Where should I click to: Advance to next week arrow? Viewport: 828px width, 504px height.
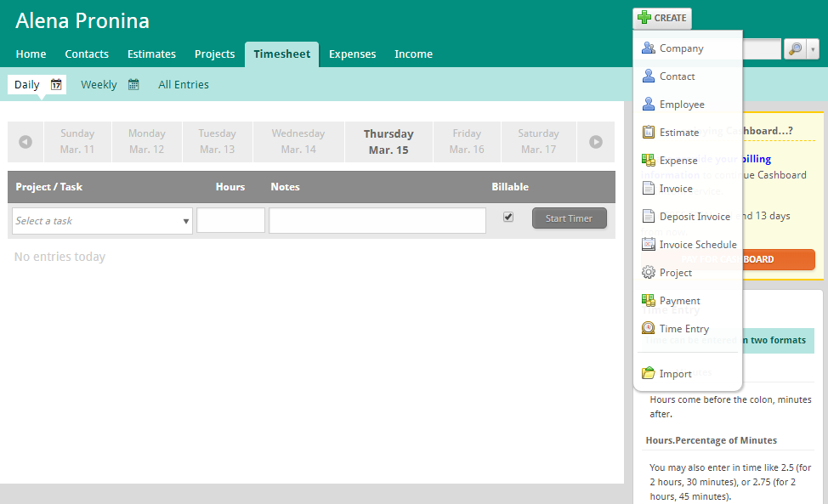coord(597,142)
